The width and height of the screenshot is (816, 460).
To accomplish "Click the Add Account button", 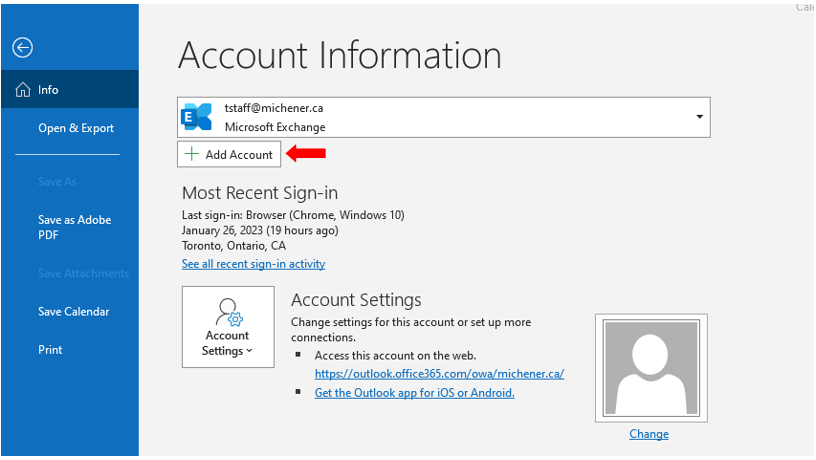I will click(x=229, y=155).
